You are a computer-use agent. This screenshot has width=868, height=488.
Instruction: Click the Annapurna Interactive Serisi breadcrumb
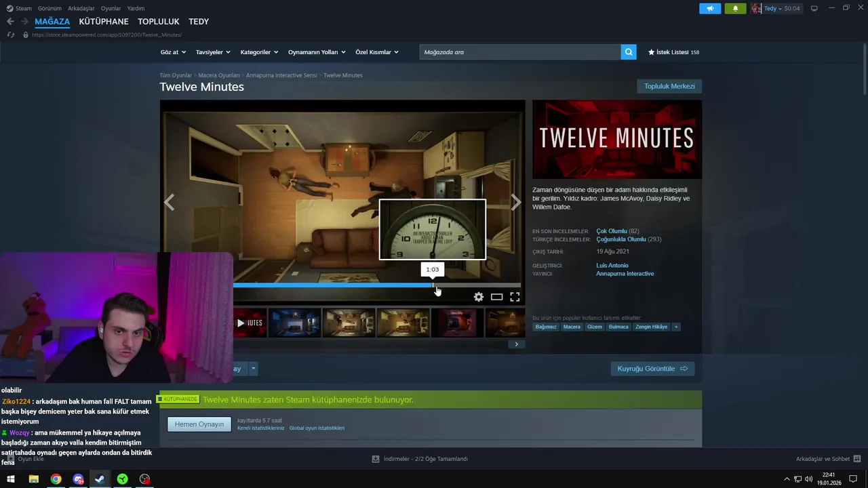(281, 75)
